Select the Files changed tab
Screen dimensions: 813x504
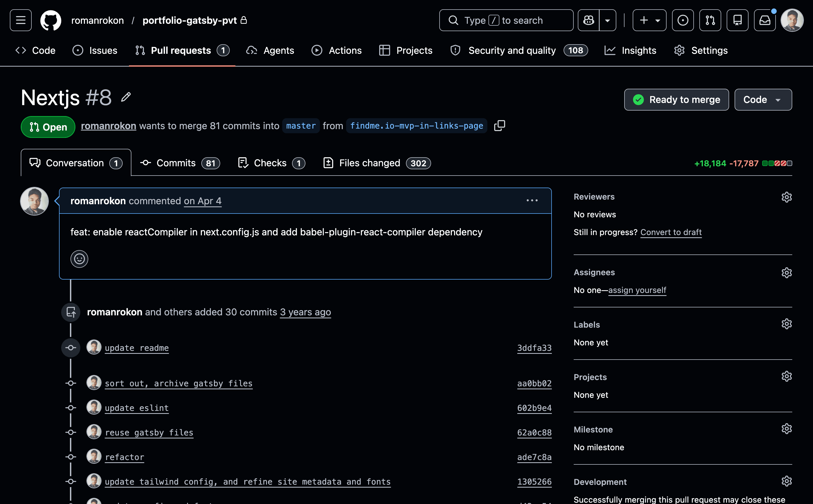tap(377, 163)
